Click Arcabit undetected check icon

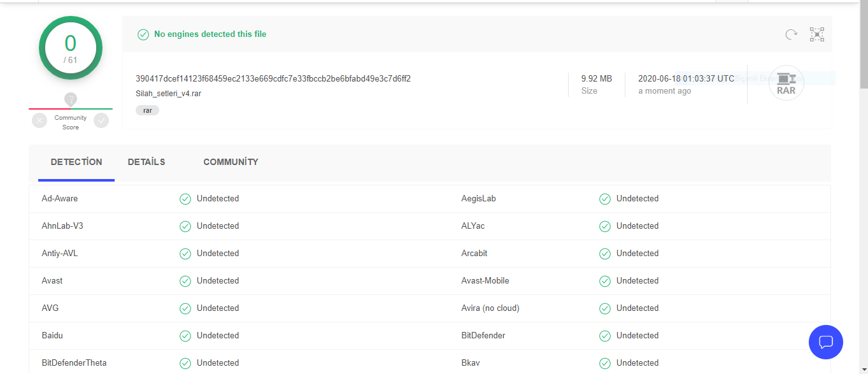605,254
